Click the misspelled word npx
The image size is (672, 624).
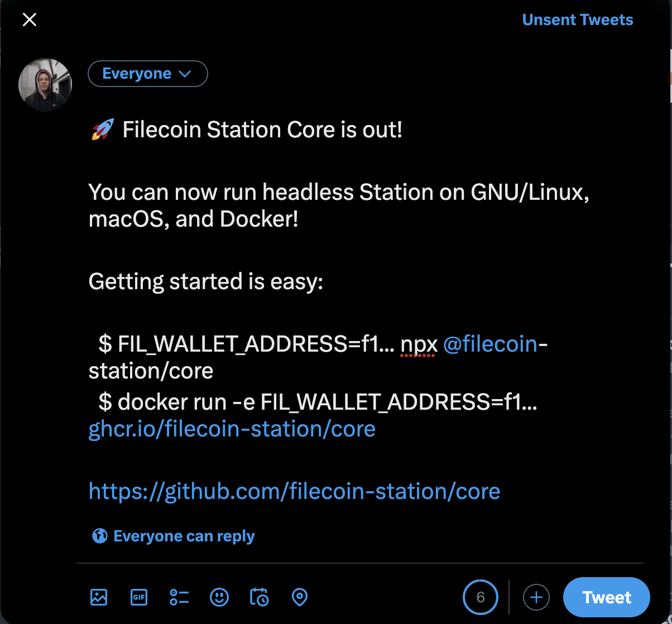tap(419, 344)
